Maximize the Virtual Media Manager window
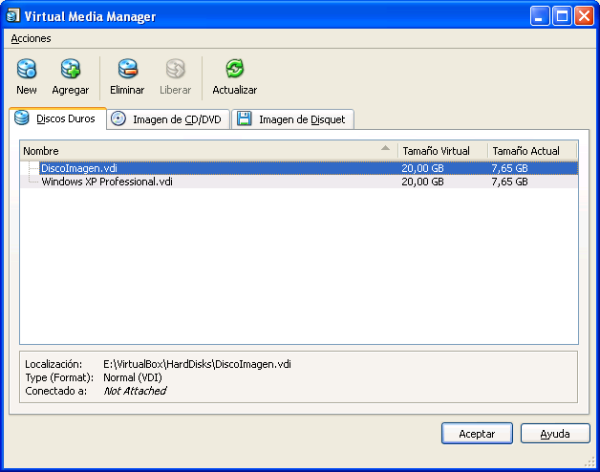The width and height of the screenshot is (600, 472). 562,15
